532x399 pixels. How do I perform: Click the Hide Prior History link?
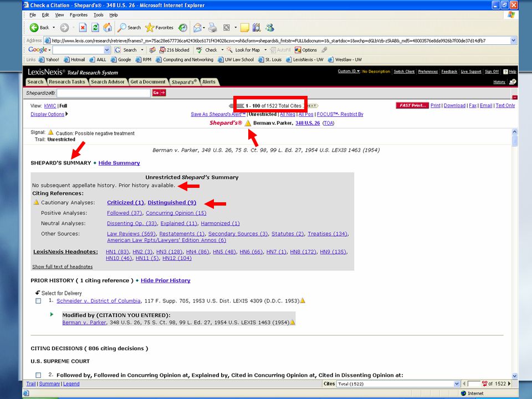coord(166,280)
